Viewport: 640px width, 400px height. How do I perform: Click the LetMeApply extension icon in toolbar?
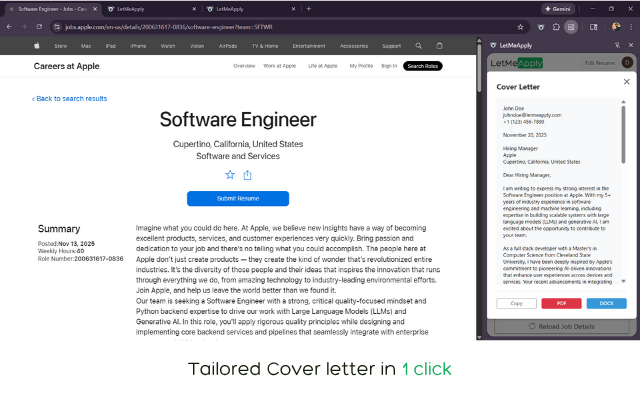pyautogui.click(x=541, y=27)
